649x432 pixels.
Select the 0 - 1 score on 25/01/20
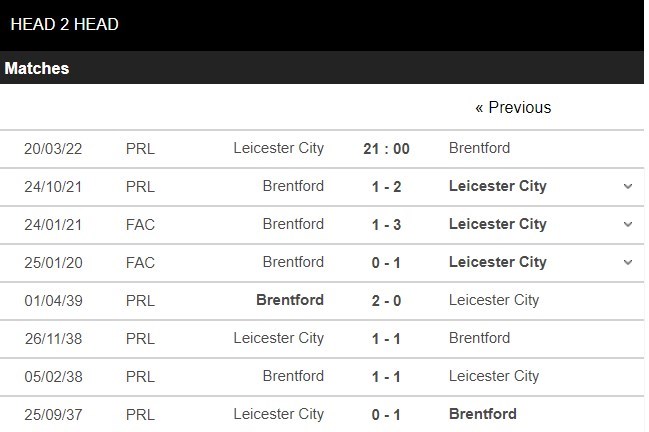coord(386,263)
